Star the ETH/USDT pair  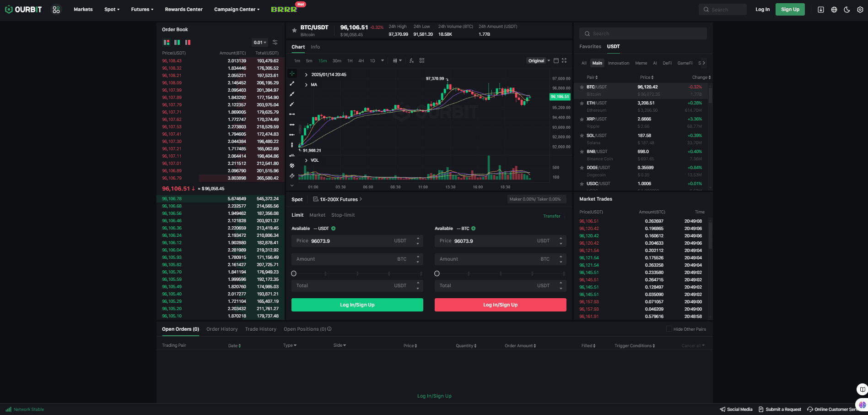tap(582, 103)
